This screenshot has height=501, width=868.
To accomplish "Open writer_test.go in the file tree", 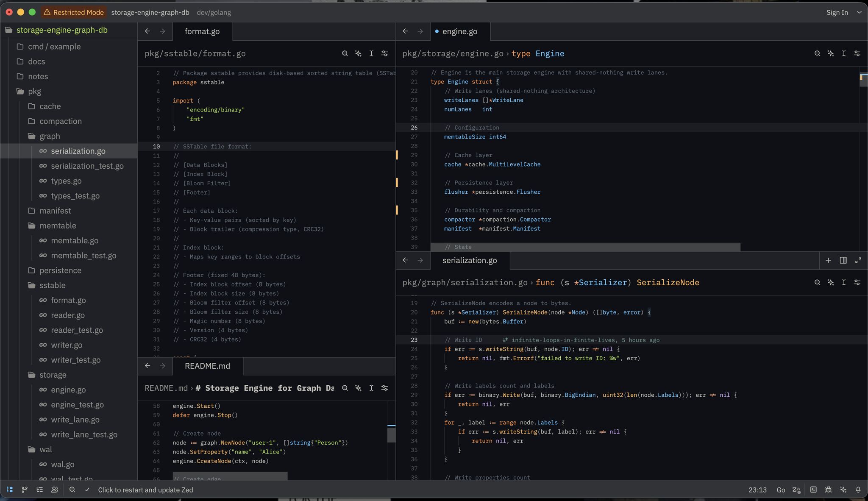I will (76, 359).
